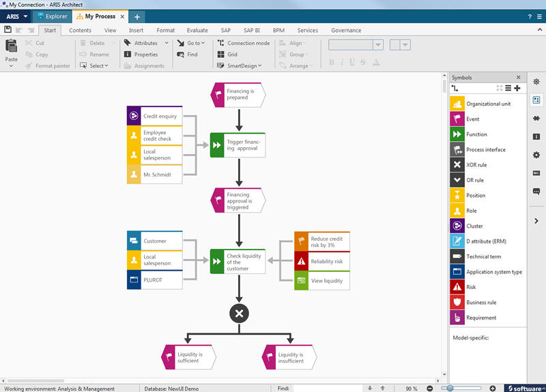Open the Governance ribbon tab
Viewport: 546px width, 392px height.
pos(346,30)
